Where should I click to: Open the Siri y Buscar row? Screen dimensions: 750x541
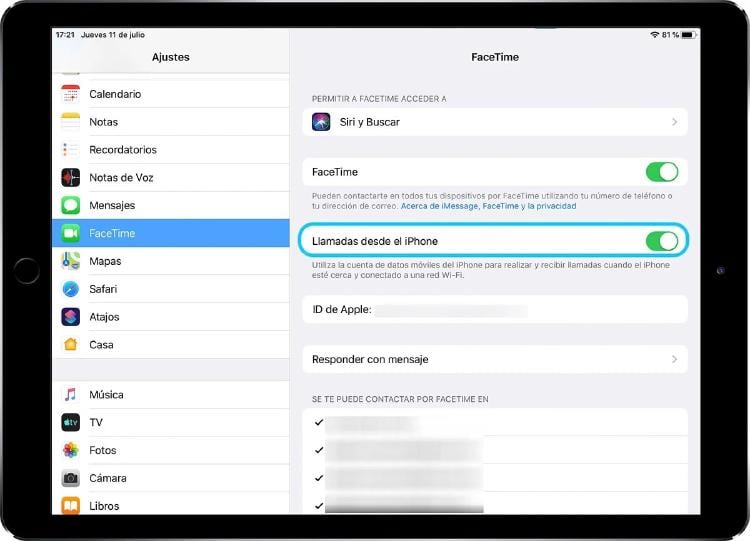[495, 122]
